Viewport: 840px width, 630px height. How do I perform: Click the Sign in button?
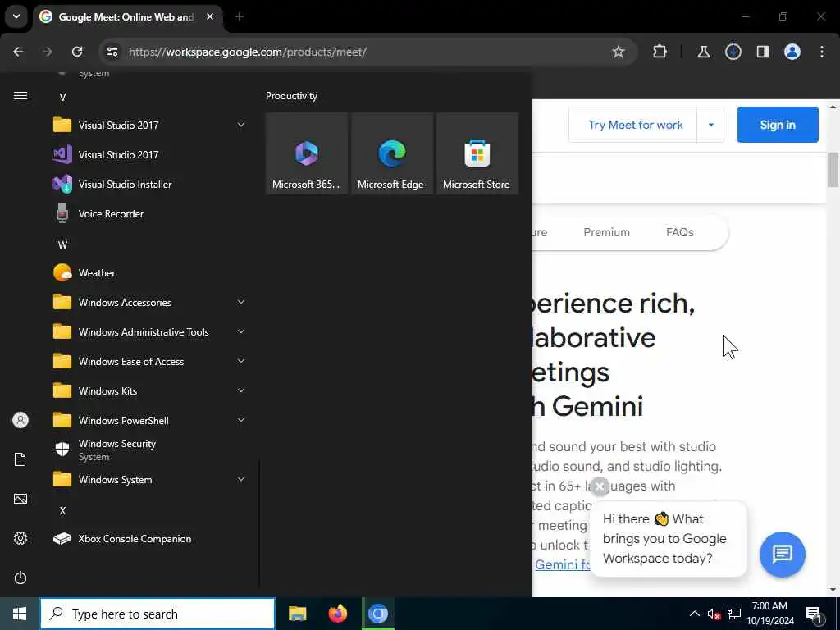pyautogui.click(x=778, y=125)
